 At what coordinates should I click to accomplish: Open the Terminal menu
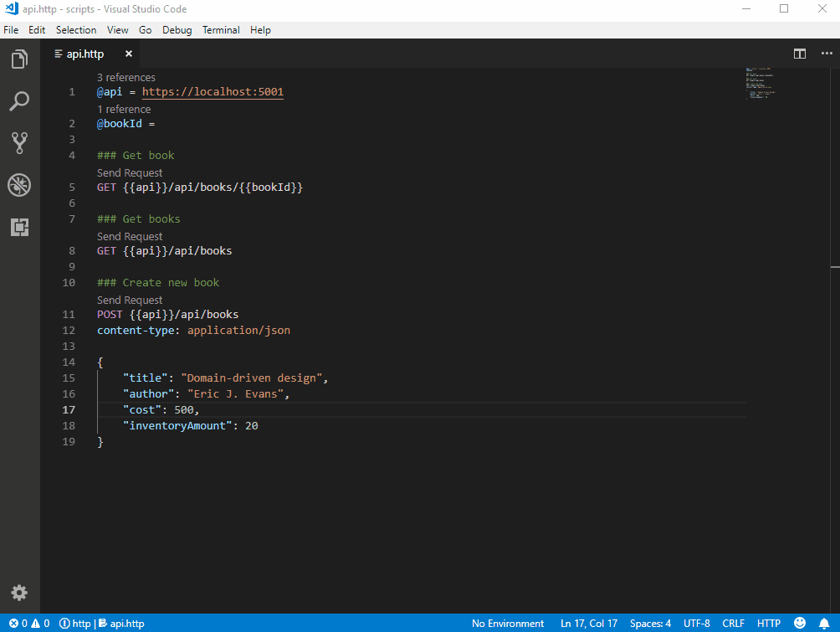[220, 30]
